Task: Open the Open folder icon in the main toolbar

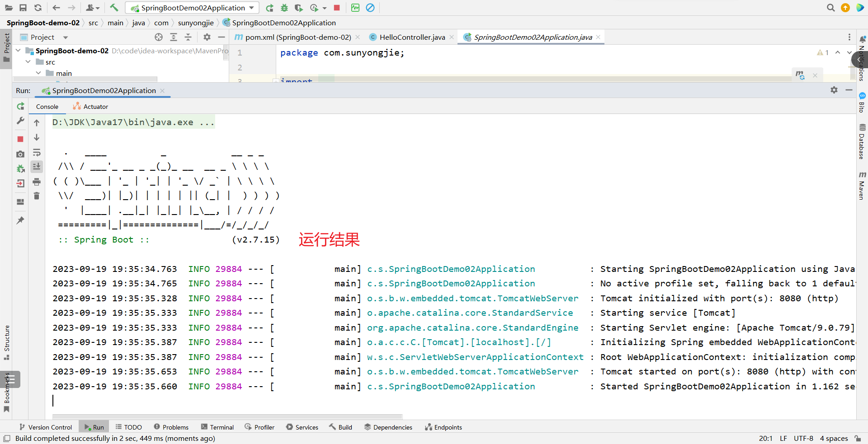Action: (x=9, y=8)
